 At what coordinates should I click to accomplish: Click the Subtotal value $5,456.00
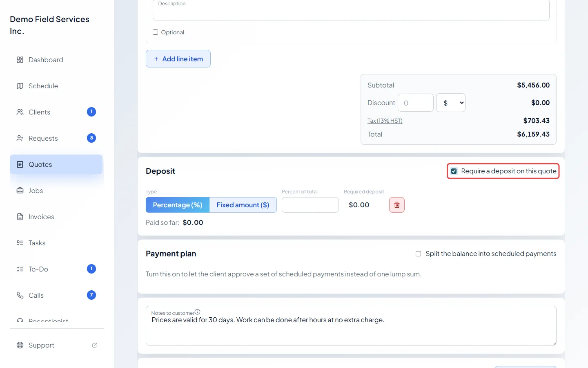tap(533, 85)
